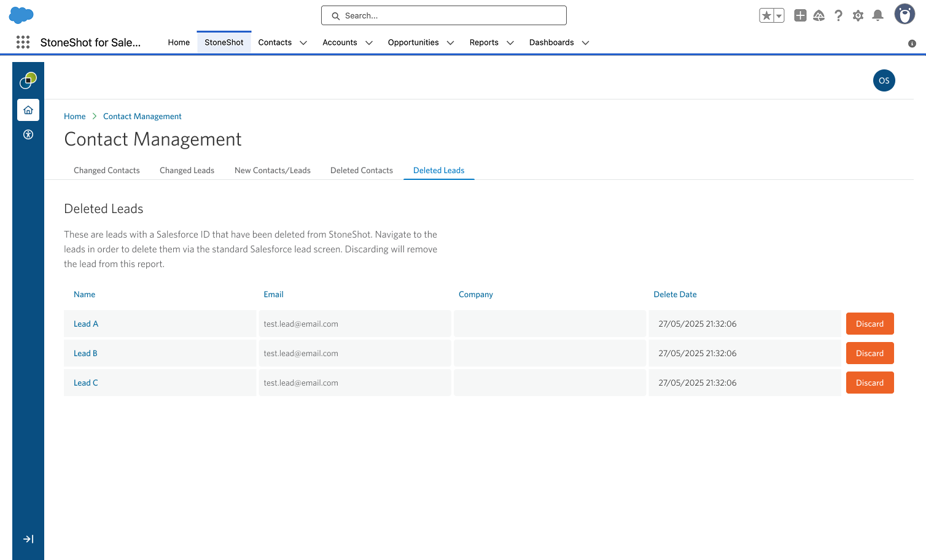Expand the sidebar with arrow icon
The image size is (926, 560).
(28, 539)
